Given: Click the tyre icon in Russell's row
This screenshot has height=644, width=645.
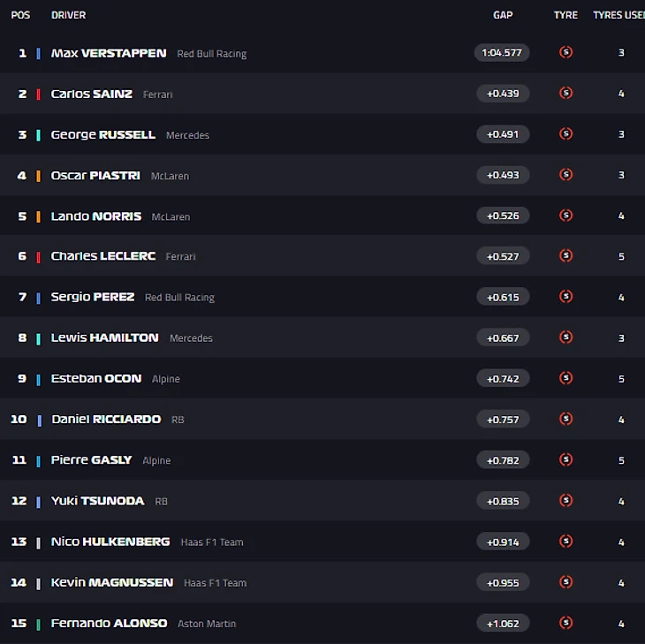Looking at the screenshot, I should (565, 133).
